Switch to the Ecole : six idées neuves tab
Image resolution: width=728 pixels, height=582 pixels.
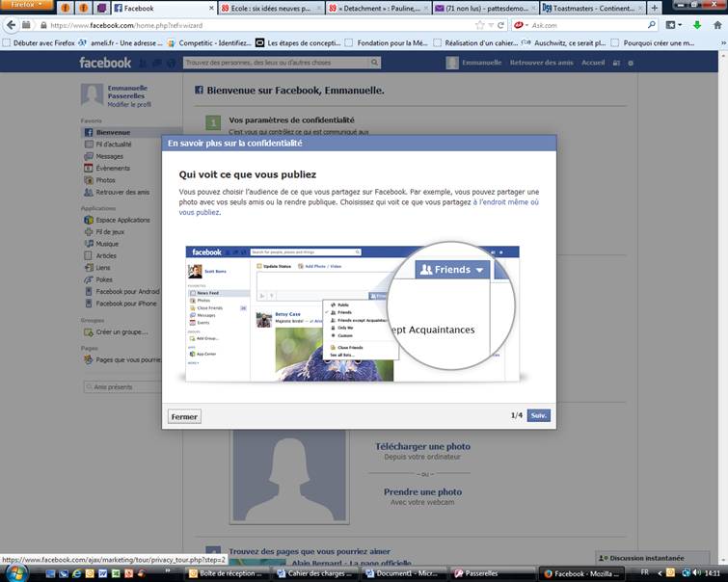[271, 8]
